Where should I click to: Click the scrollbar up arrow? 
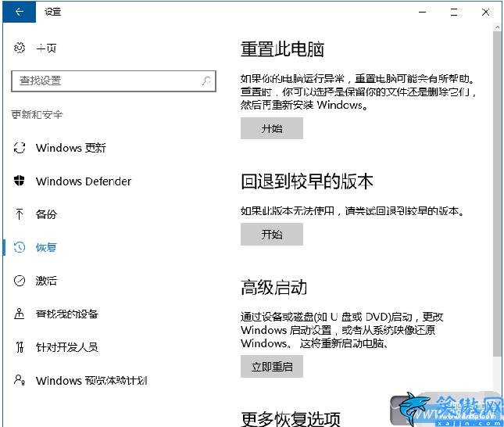pos(497,27)
